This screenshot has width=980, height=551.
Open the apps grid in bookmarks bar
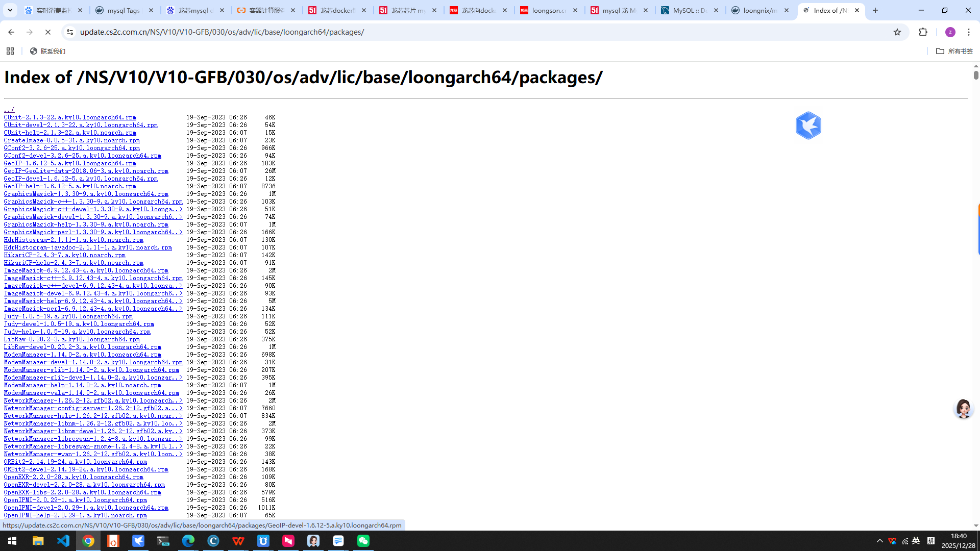tap(10, 51)
